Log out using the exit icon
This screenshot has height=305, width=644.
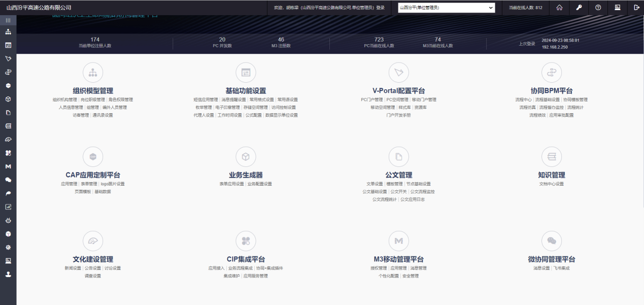click(x=636, y=8)
